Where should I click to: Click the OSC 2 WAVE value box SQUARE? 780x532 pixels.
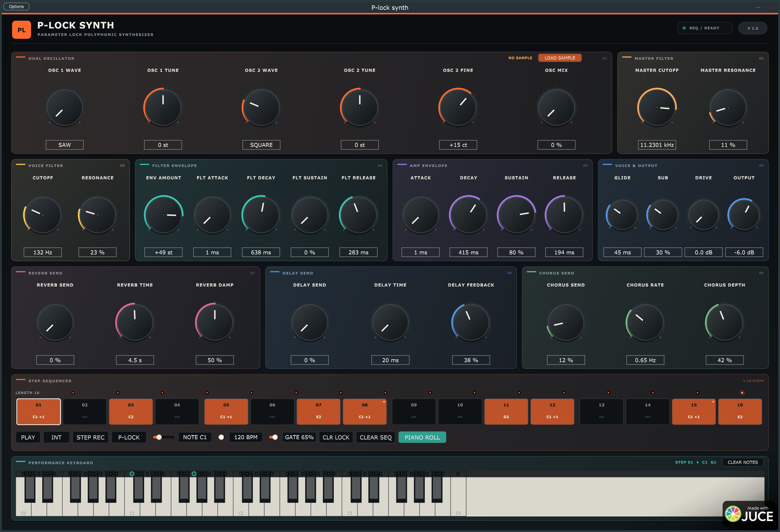[x=261, y=145]
